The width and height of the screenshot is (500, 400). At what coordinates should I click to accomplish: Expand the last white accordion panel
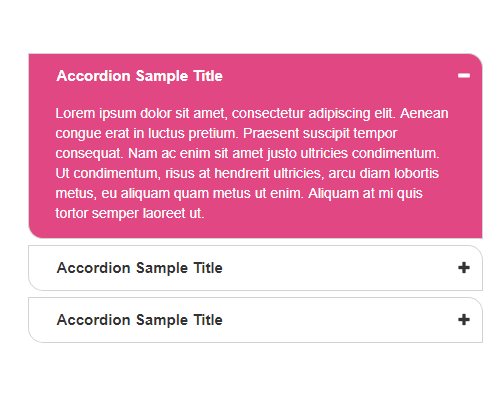point(255,320)
